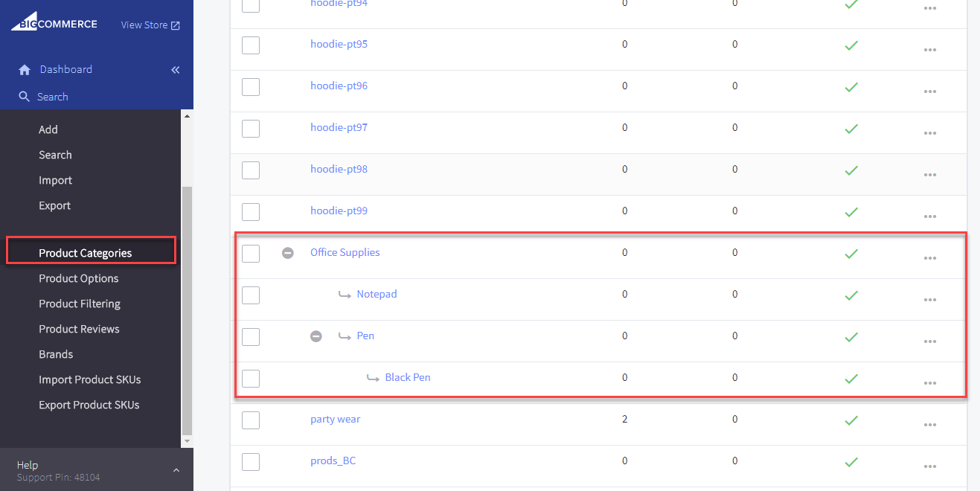Click the BigCommerce logo
The image size is (980, 491).
tap(54, 24)
